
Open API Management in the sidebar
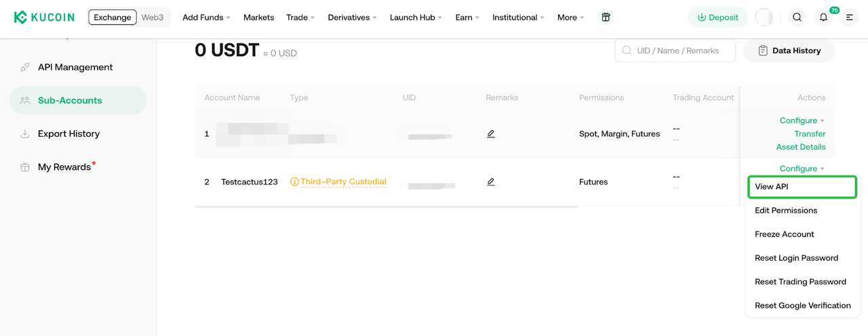75,67
